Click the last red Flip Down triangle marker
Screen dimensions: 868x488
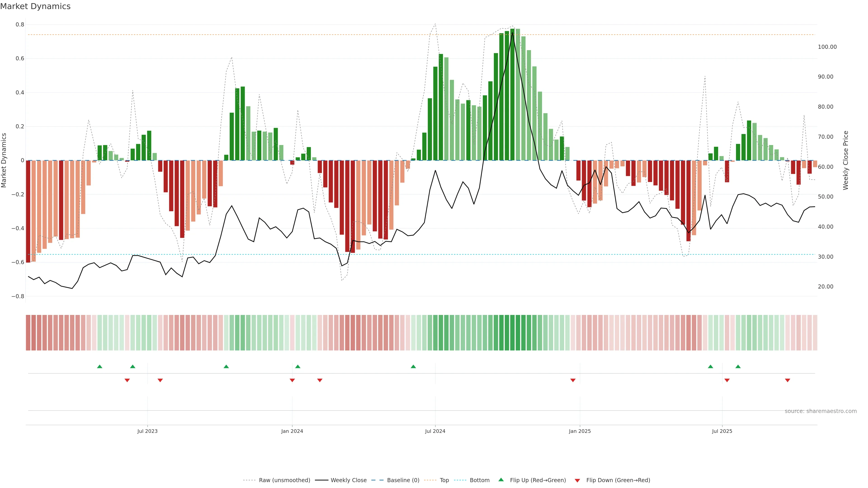coord(788,380)
